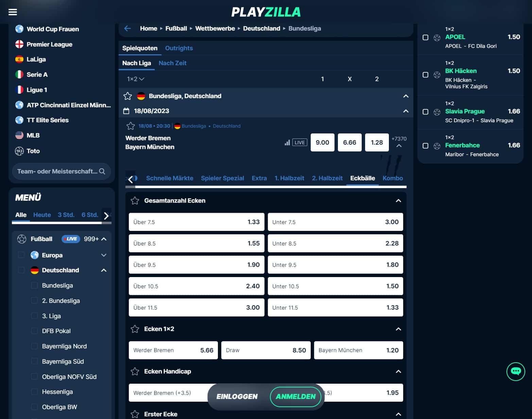Image resolution: width=532 pixels, height=419 pixels.
Task: Check the 2. Bundesliga checkbox
Action: click(34, 301)
